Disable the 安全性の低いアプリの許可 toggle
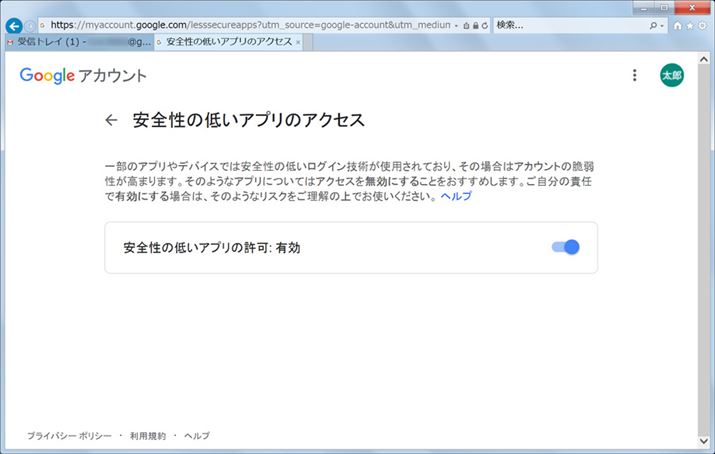This screenshot has height=454, width=715. coord(566,247)
